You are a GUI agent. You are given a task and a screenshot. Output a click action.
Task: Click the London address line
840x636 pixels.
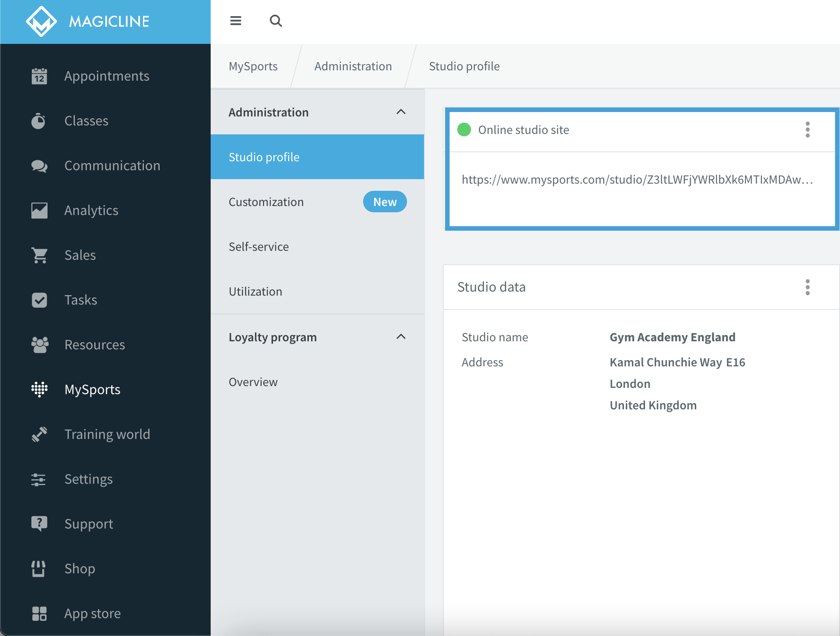point(630,384)
